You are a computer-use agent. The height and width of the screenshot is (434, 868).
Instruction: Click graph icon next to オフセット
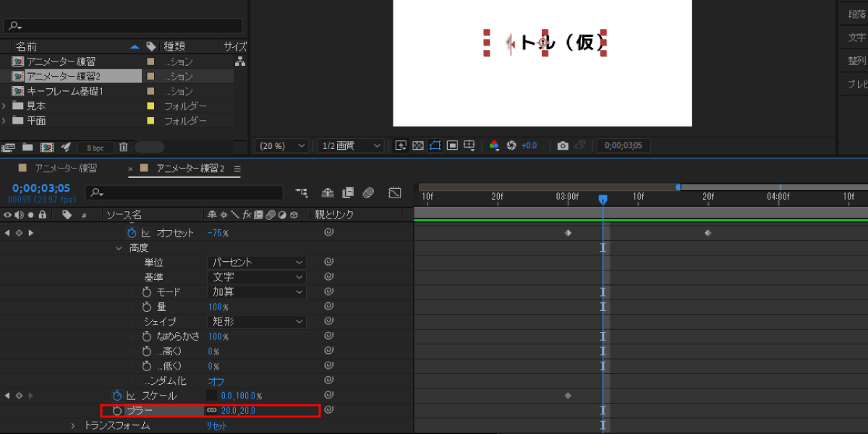pyautogui.click(x=145, y=233)
